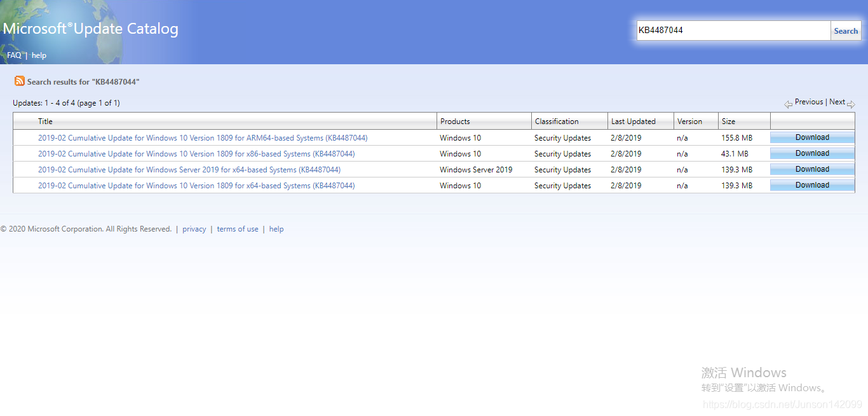Open the help link in header
The image size is (868, 416).
39,55
